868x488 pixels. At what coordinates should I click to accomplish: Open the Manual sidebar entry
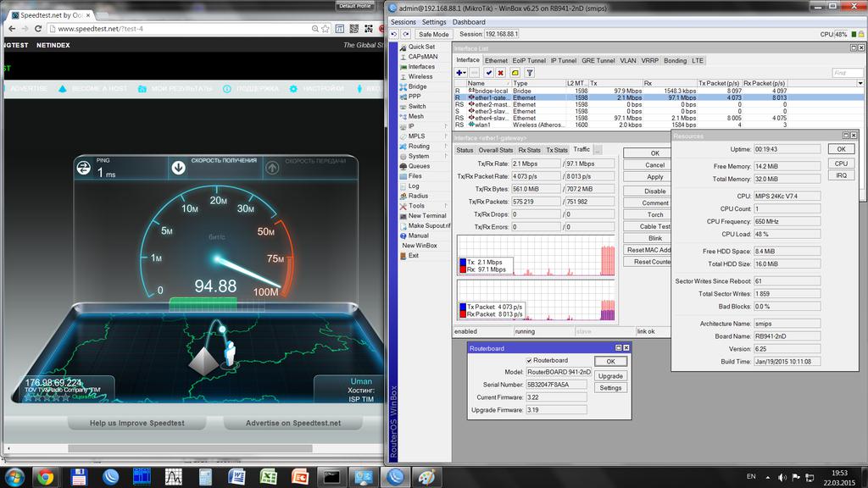point(418,236)
